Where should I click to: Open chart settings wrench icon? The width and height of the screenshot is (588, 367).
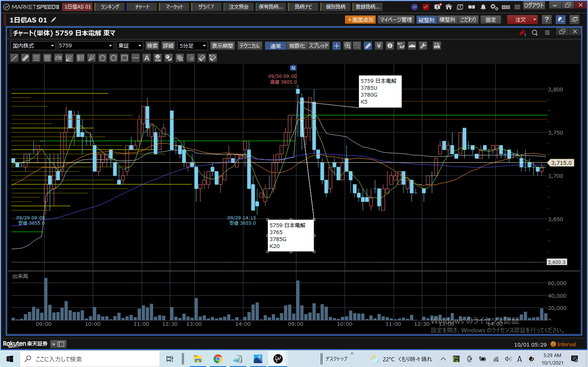423,46
